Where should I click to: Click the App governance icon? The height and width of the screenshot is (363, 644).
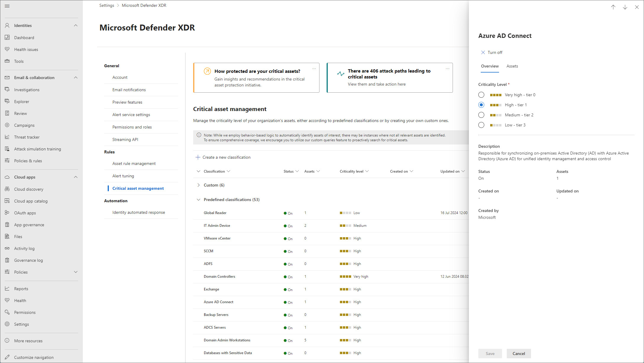pyautogui.click(x=7, y=225)
